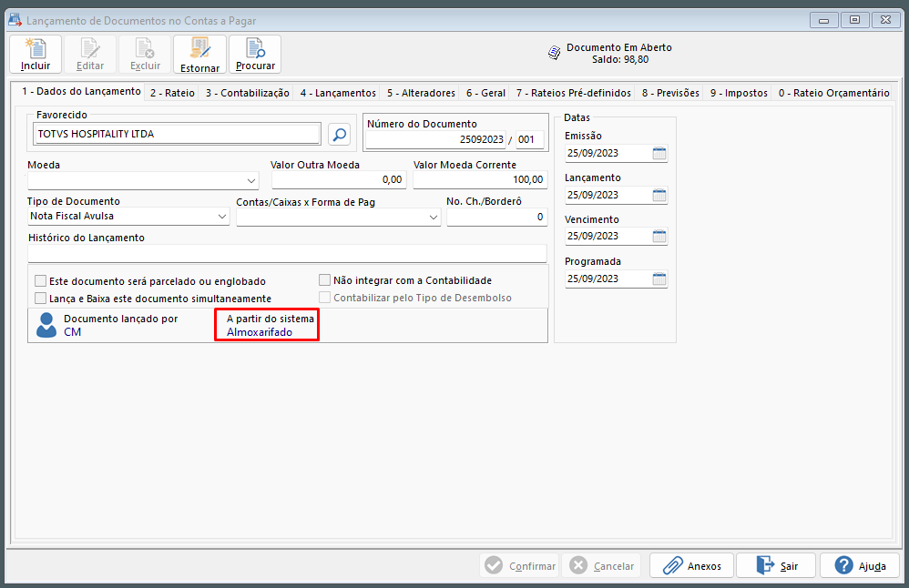Open the 5 - Alteradores tab

421,93
